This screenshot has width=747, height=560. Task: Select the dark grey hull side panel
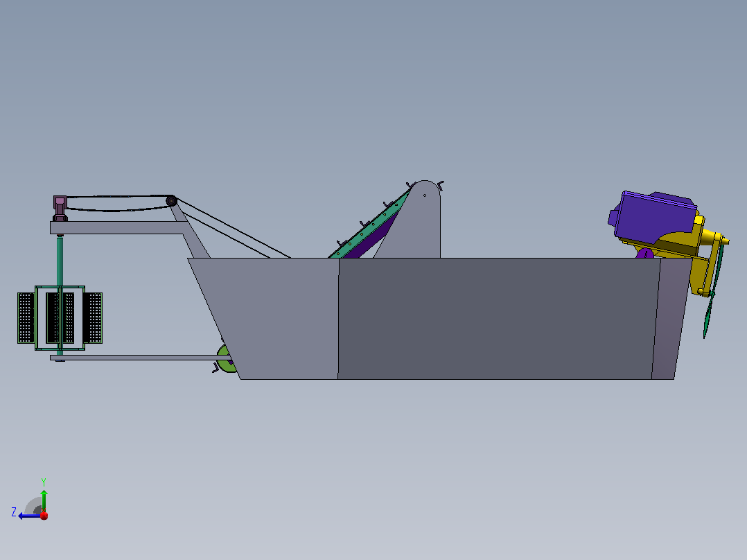[x=498, y=318]
